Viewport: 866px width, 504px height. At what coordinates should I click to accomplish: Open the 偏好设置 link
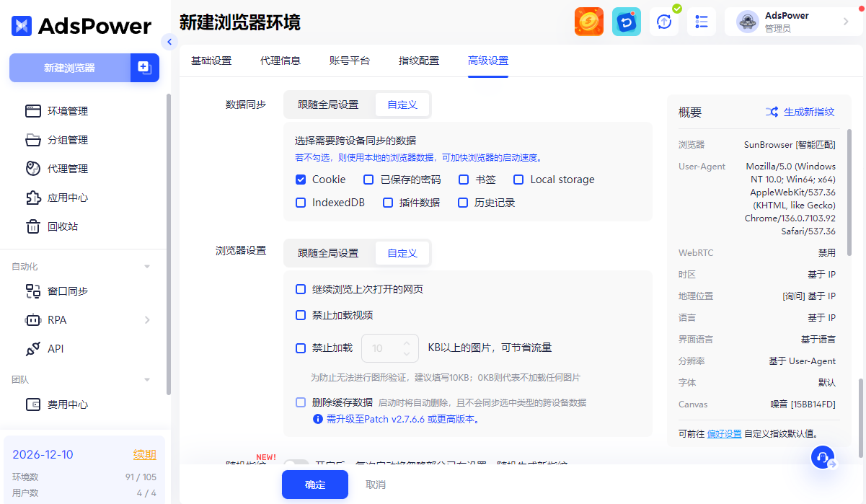point(724,433)
